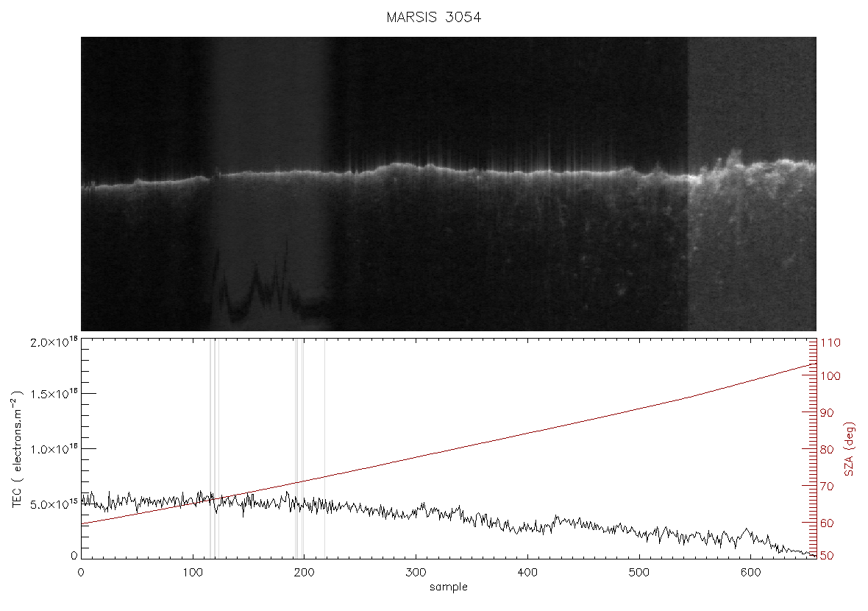Click the gray vertical markers near sample 120

point(214,449)
